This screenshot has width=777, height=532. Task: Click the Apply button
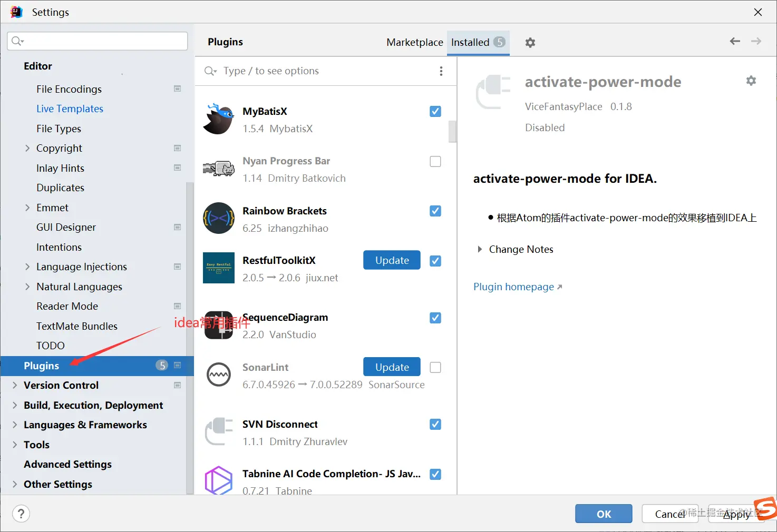point(736,514)
